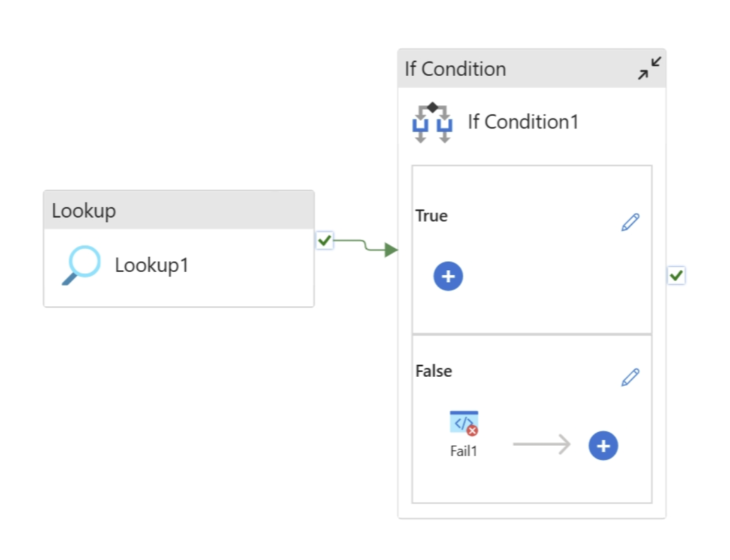Viewport: 730px width, 560px height.
Task: Click the Lookup activity header
Action: [179, 210]
